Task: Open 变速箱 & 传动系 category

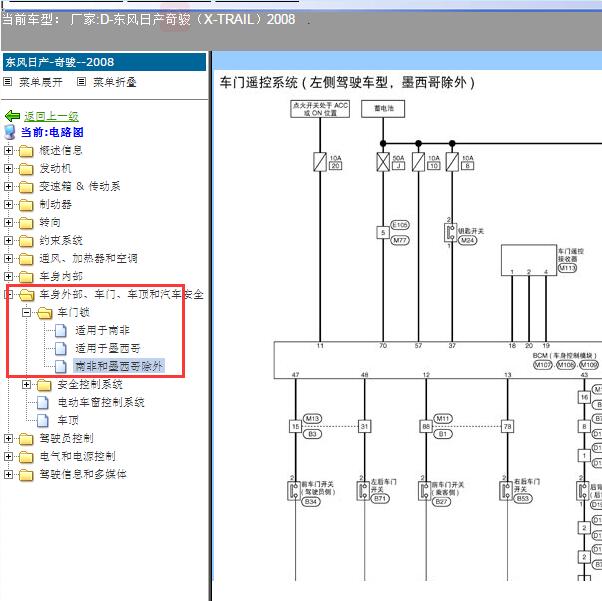Action: (80, 187)
